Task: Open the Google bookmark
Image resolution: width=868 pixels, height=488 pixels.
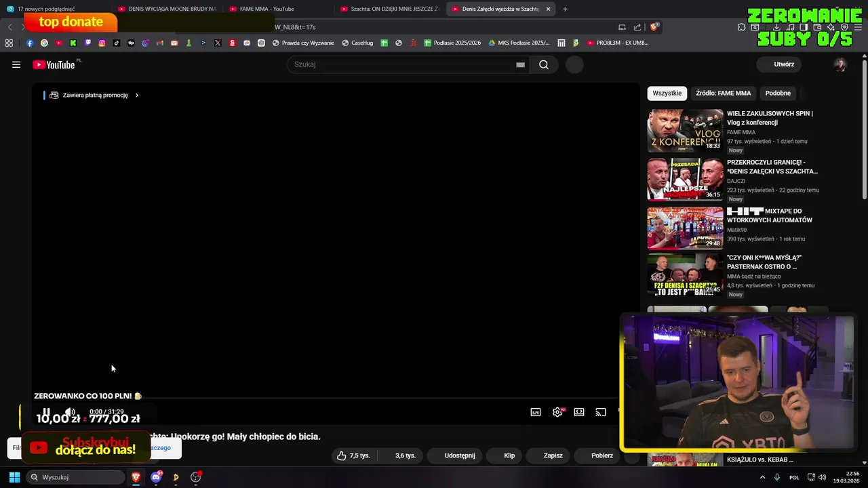Action: tap(44, 43)
